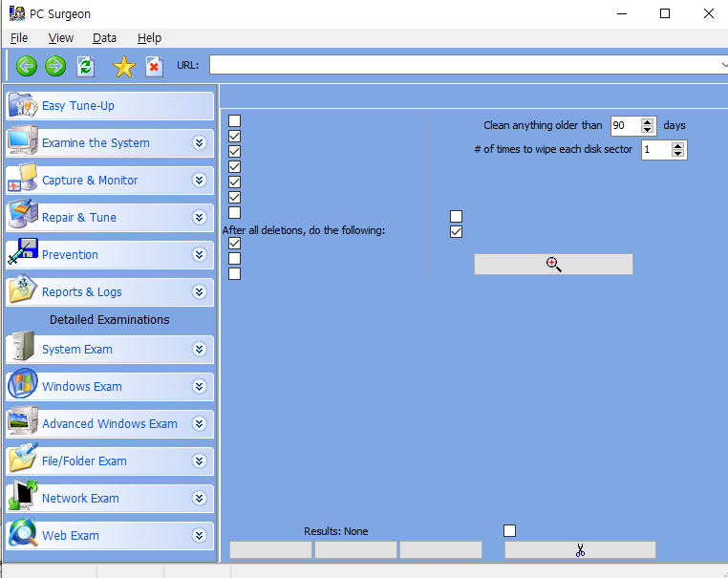Expand the Capture & Monitor section

pos(199,181)
